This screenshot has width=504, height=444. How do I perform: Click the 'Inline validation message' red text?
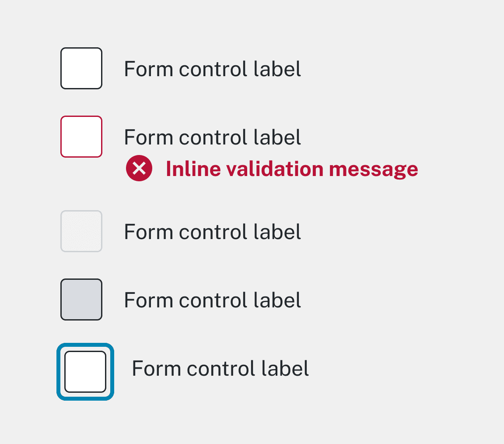tap(292, 169)
